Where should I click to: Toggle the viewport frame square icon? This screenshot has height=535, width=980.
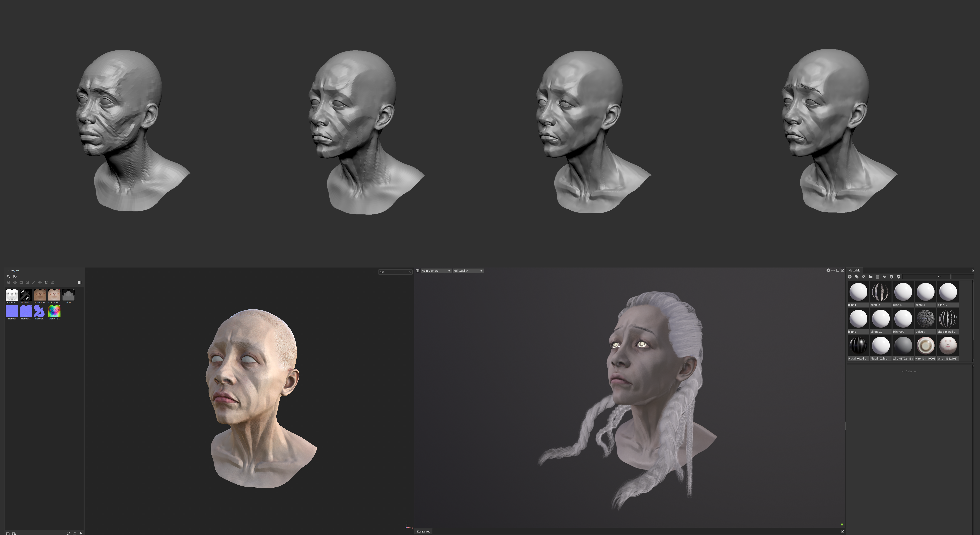[838, 270]
